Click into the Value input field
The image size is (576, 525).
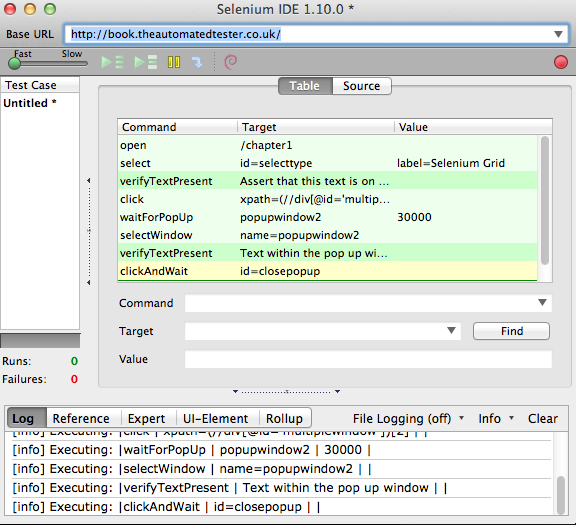pos(368,359)
